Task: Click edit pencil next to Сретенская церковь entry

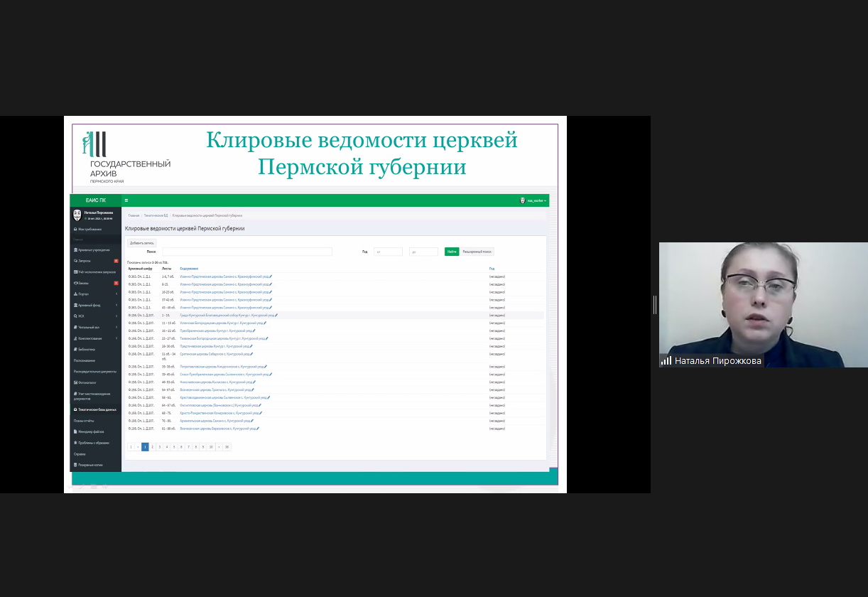Action: [x=251, y=353]
